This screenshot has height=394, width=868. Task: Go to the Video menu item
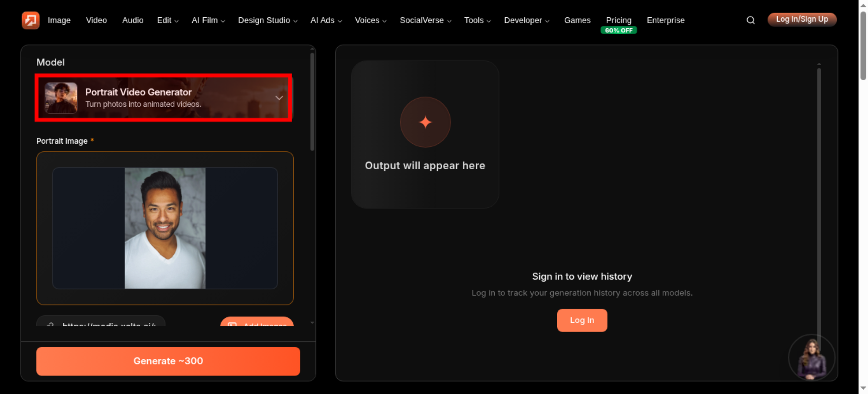[96, 20]
